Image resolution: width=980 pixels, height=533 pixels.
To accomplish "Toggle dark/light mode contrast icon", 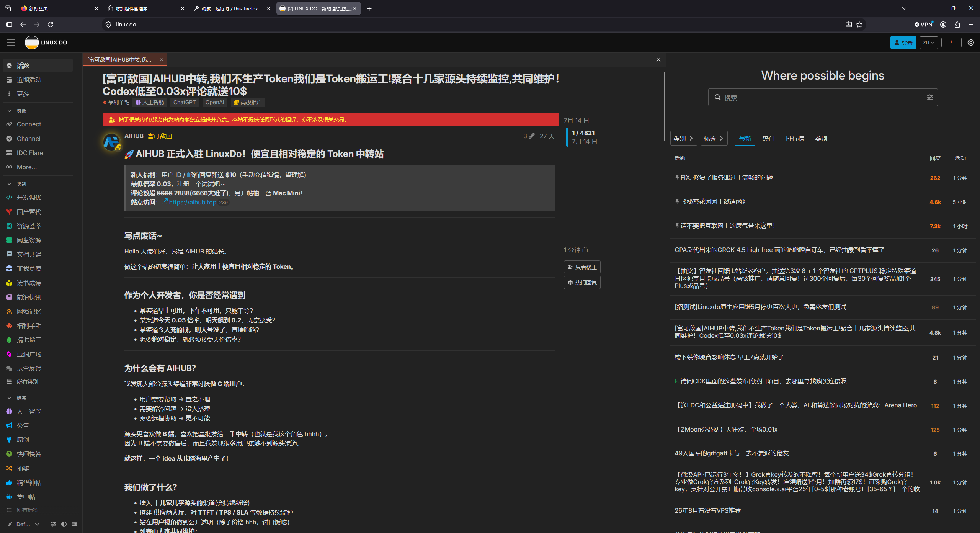I will 64,524.
